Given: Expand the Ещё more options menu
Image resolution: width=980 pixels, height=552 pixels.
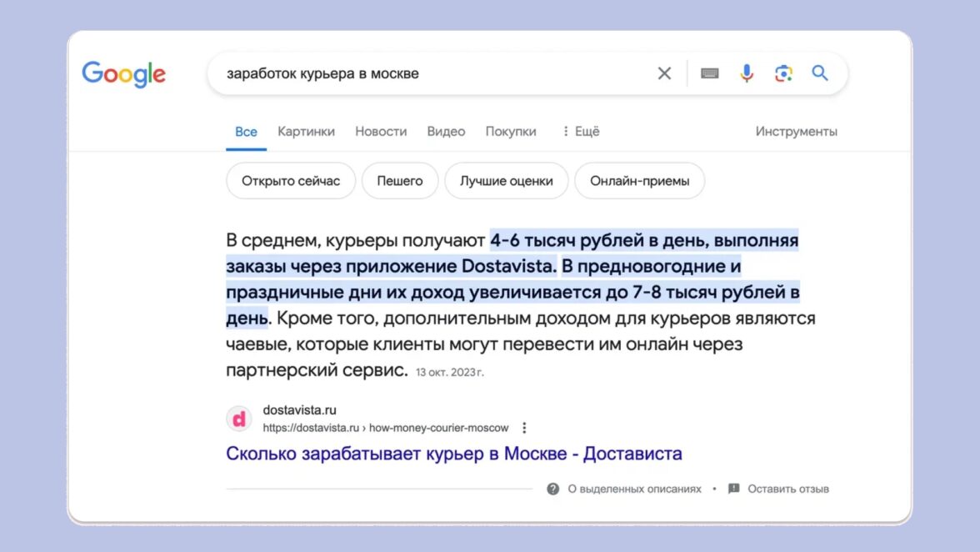Looking at the screenshot, I should [580, 131].
